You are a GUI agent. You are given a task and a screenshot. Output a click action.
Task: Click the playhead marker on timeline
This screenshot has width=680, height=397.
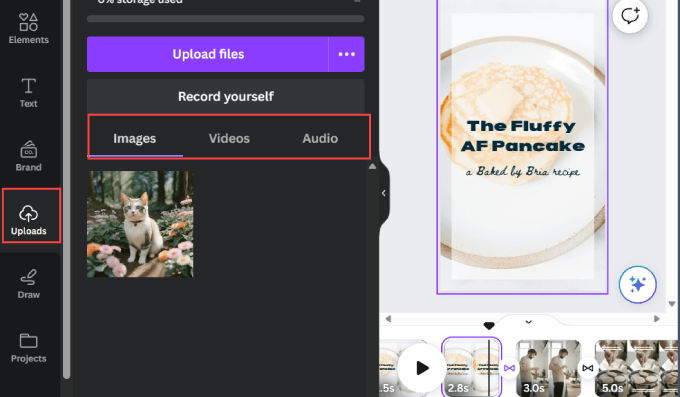(489, 326)
